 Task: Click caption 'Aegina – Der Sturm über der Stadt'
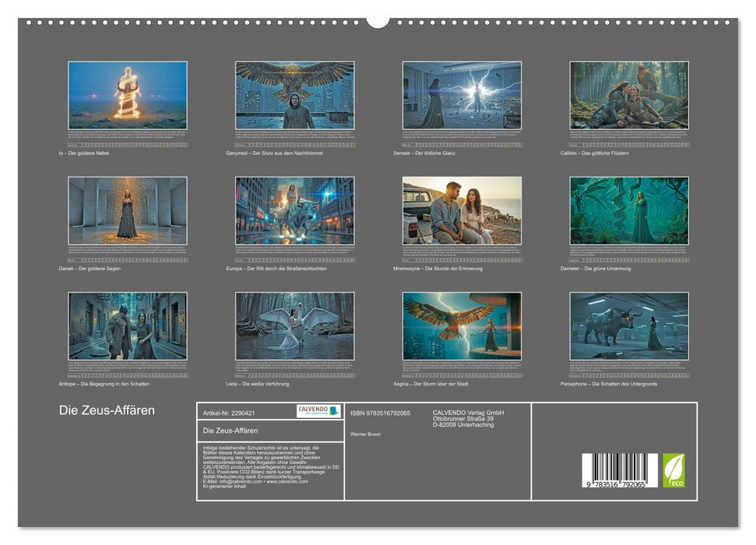(431, 384)
